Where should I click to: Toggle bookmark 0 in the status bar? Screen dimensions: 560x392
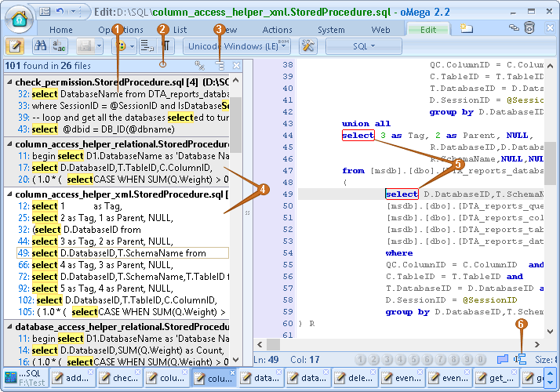pos(480,359)
